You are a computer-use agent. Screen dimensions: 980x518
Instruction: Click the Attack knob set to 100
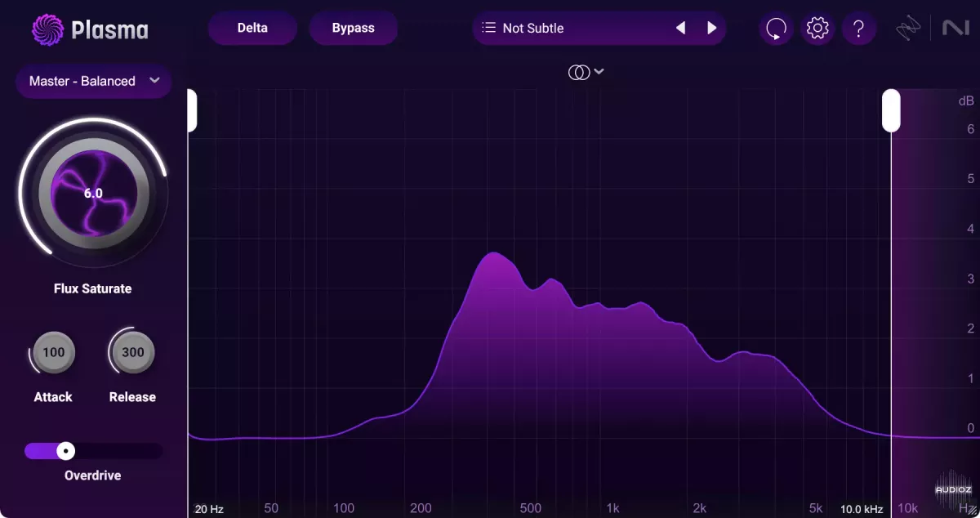(x=53, y=353)
